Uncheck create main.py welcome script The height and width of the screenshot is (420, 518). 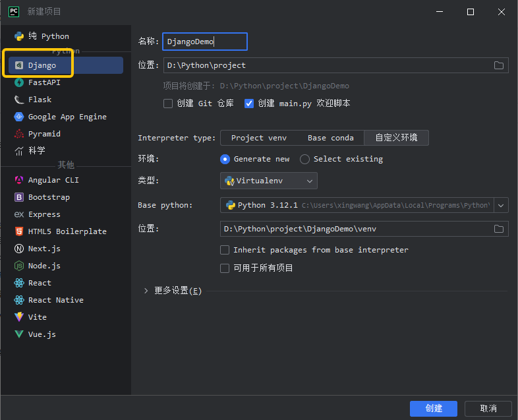tap(248, 104)
